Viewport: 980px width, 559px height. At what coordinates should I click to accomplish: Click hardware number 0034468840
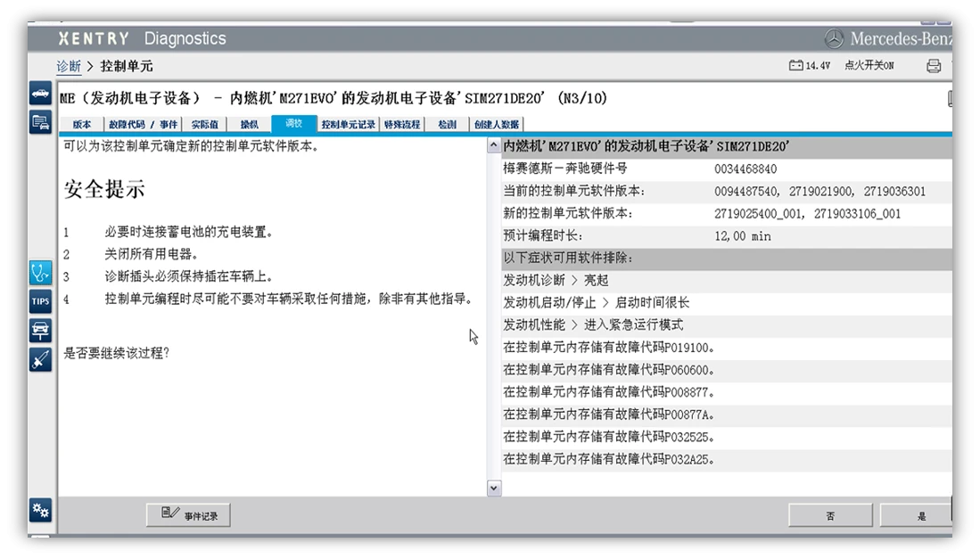[745, 169]
